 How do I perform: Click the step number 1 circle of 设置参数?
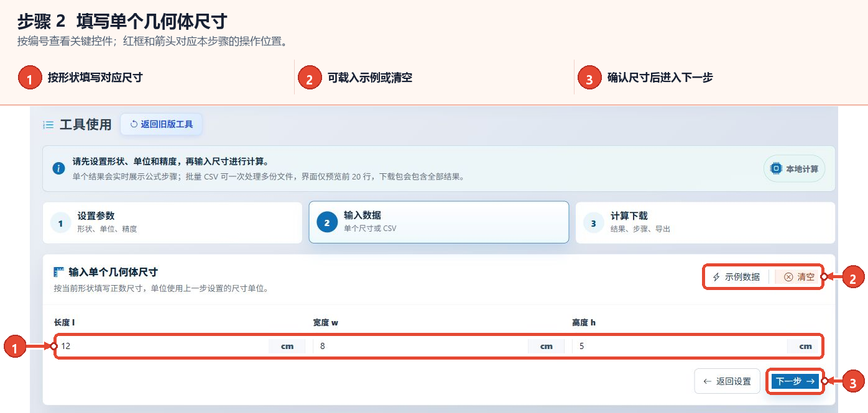click(60, 222)
